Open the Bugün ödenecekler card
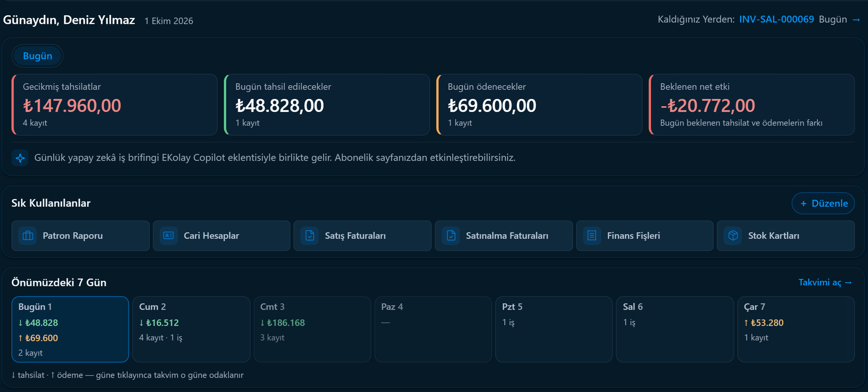868x392 pixels. pyautogui.click(x=539, y=105)
